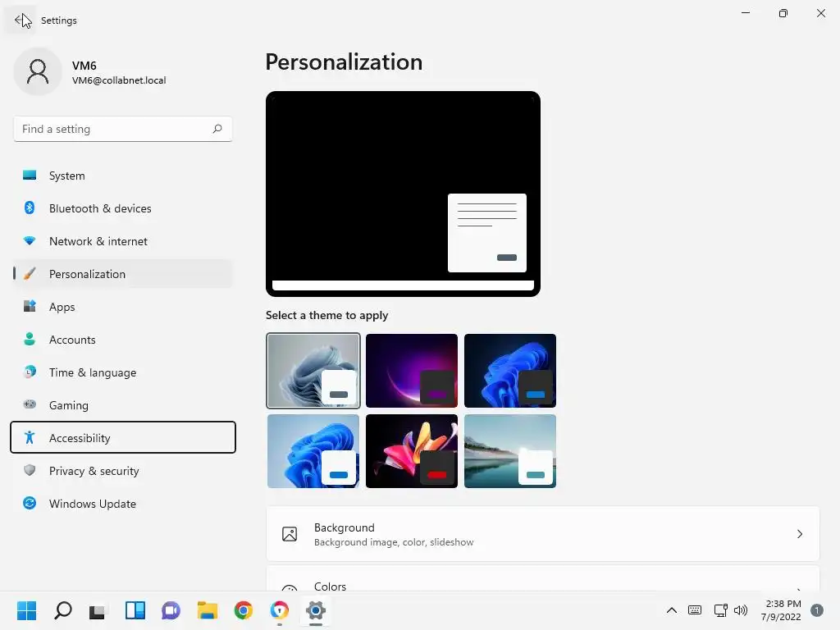The height and width of the screenshot is (630, 840).
Task: Click the Network wifi icon in the sidebar
Action: click(30, 241)
